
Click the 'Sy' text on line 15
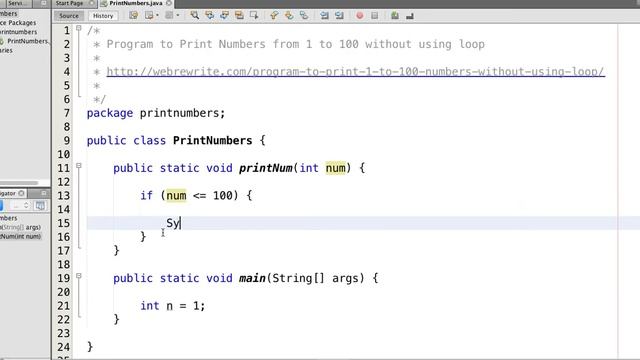(x=172, y=223)
